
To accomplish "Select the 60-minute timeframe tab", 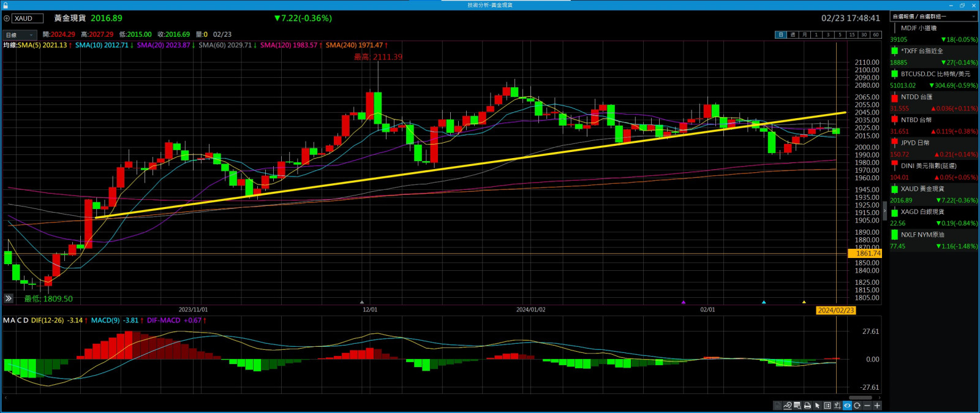I will (x=875, y=35).
